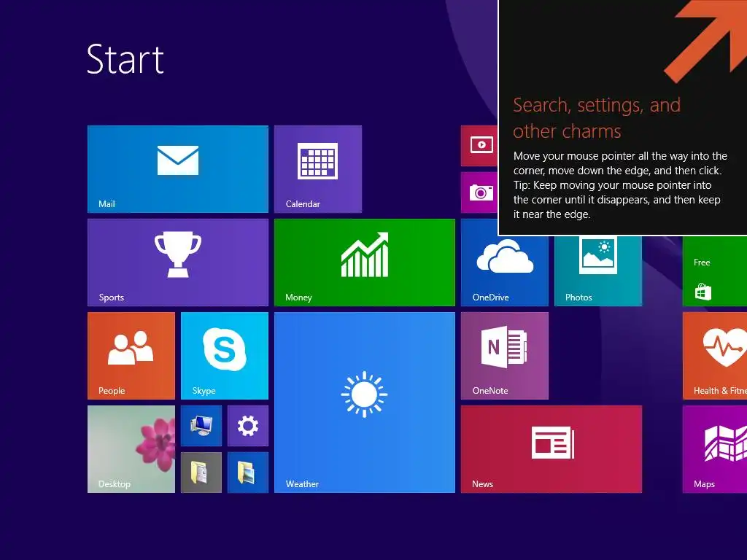Open the This PC small tile
This screenshot has height=560, width=747.
coord(201,426)
